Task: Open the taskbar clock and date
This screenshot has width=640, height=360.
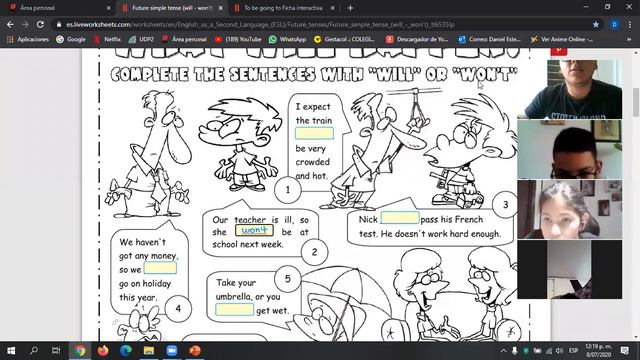Action: pos(598,351)
